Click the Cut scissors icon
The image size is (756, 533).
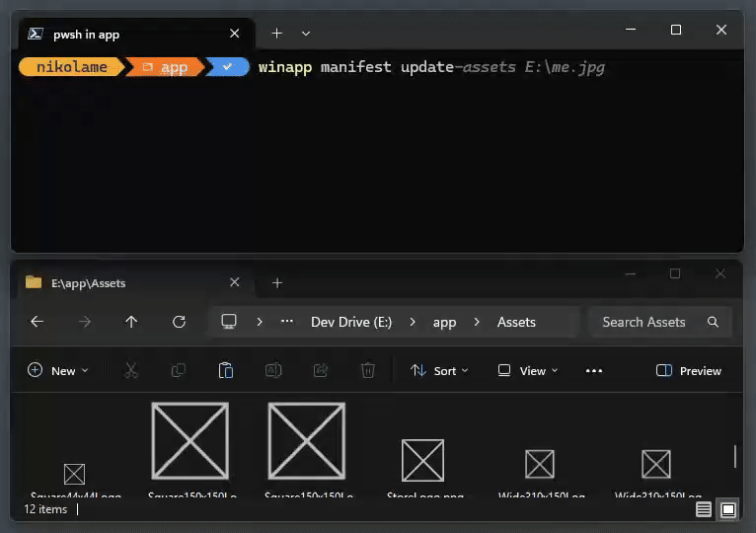point(131,371)
